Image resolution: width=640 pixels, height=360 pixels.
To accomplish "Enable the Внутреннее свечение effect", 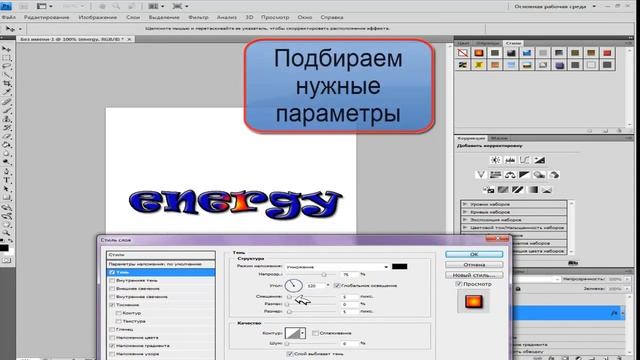I will (112, 297).
